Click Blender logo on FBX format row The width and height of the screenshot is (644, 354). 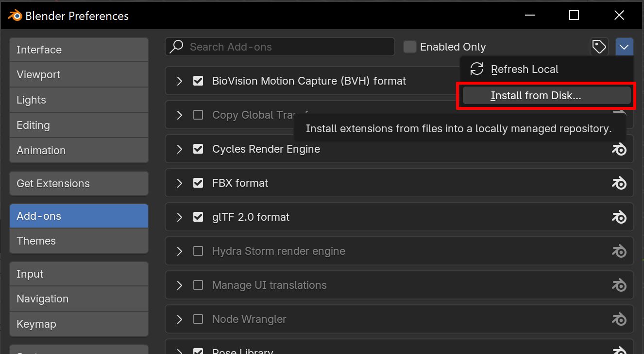619,183
